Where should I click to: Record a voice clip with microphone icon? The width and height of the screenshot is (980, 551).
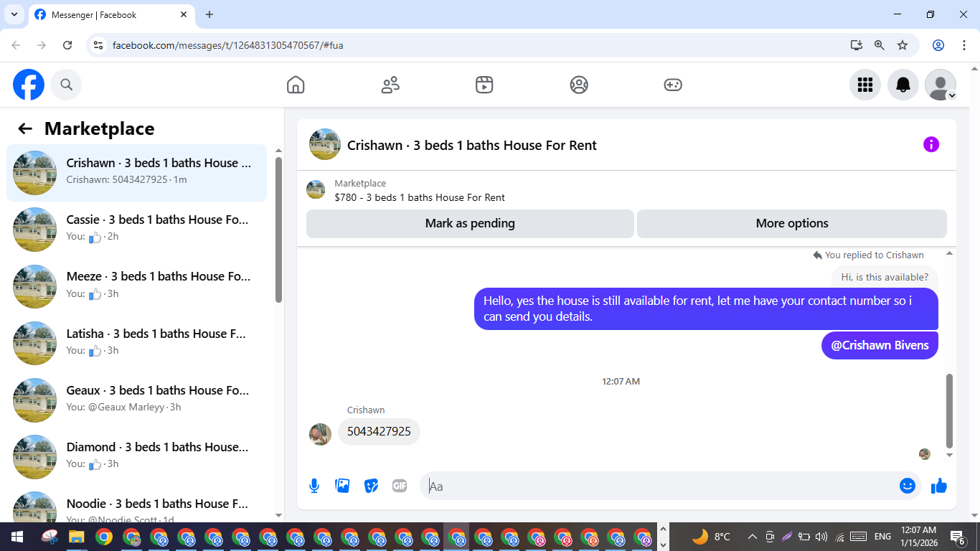(x=314, y=486)
